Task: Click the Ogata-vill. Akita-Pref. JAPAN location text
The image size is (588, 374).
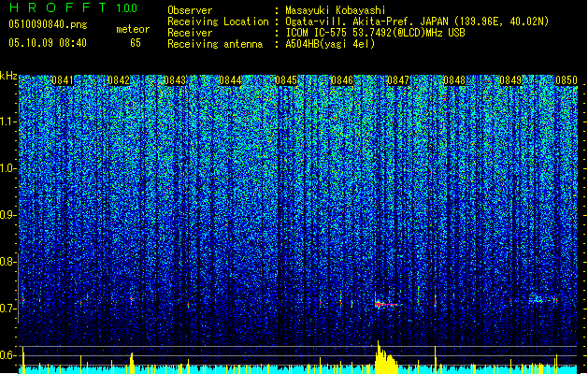Action: 417,22
